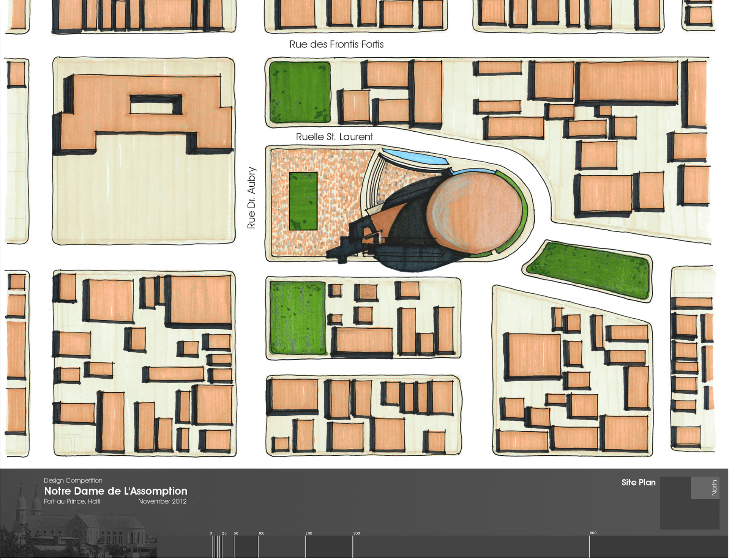Click the green rectangle in the plaza

coord(303,201)
